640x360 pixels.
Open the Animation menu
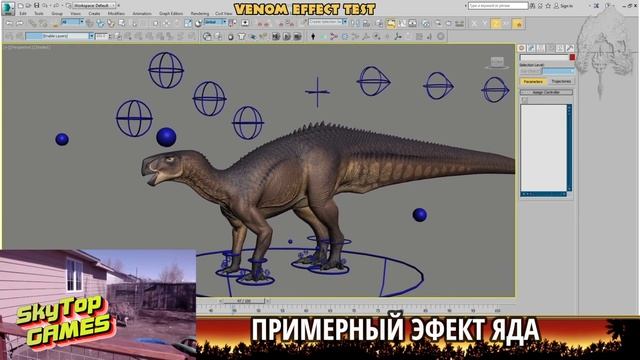click(x=142, y=13)
